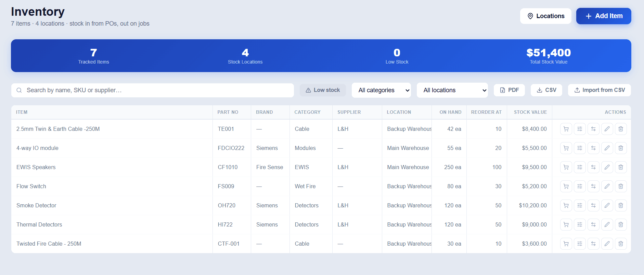Open the All categories dropdown
Viewport: 644px width, 275px height.
[x=381, y=90]
